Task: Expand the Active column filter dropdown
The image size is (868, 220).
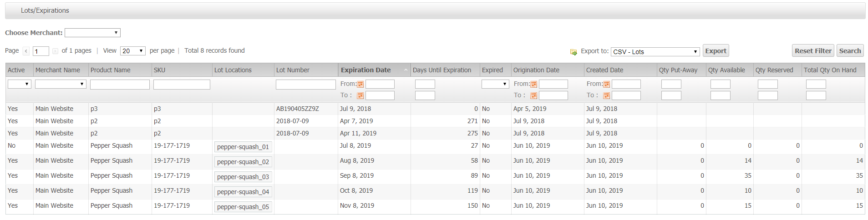Action: click(x=19, y=84)
